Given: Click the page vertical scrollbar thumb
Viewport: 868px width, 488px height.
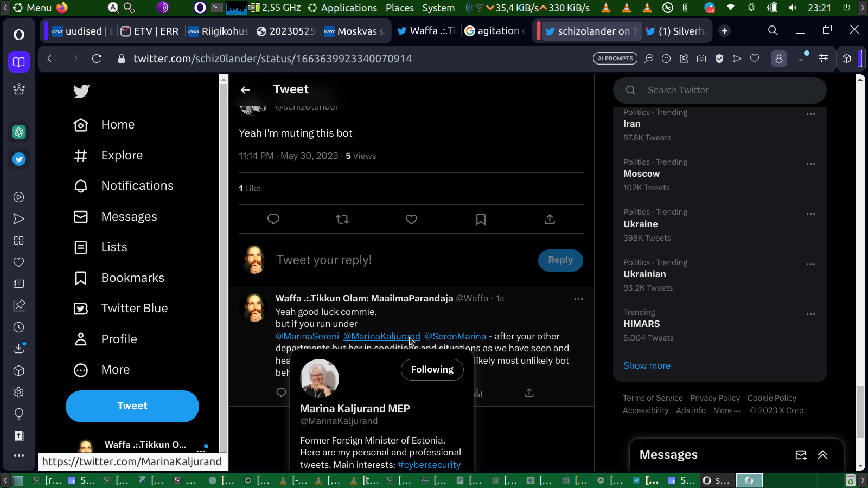Looking at the screenshot, I should (x=860, y=412).
